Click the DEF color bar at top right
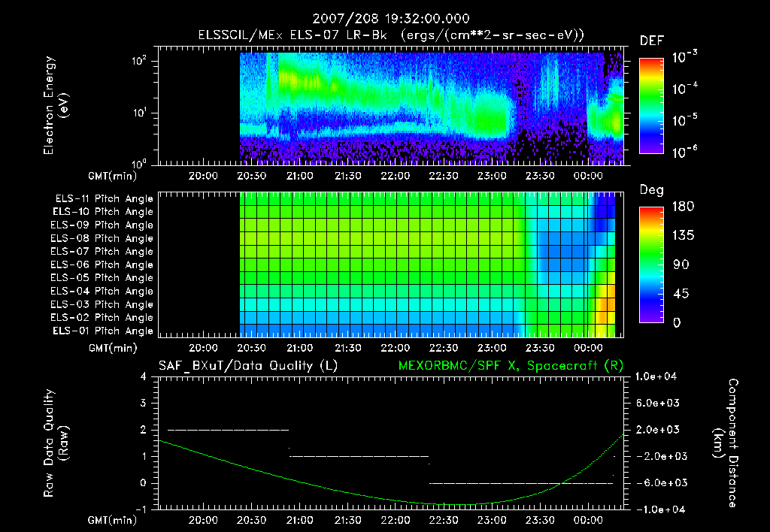Image resolution: width=770 pixels, height=532 pixels. point(651,106)
